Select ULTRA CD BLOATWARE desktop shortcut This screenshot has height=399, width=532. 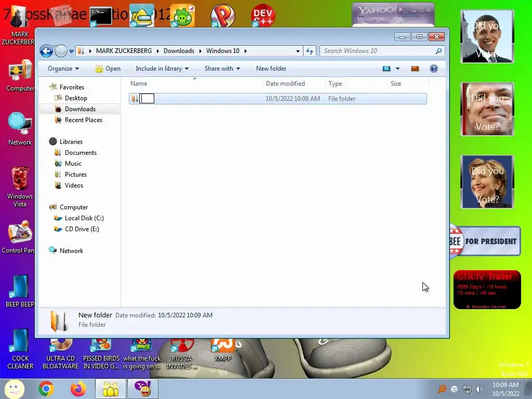[x=60, y=354]
